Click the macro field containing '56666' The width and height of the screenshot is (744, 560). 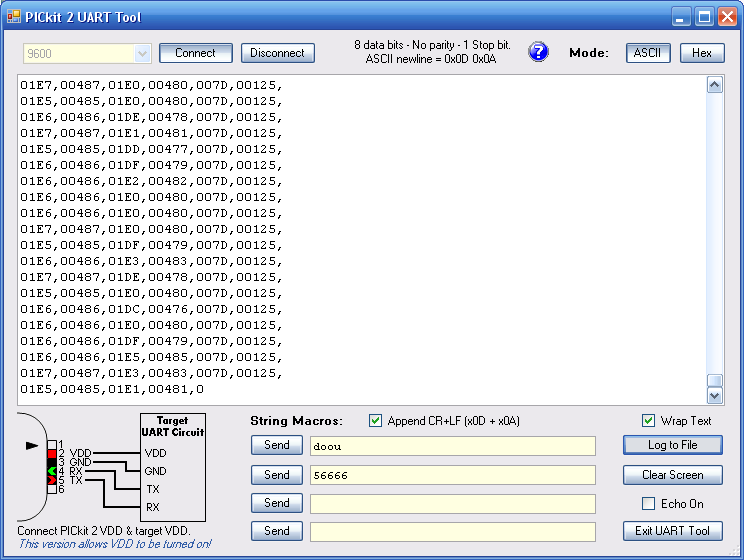pos(453,475)
